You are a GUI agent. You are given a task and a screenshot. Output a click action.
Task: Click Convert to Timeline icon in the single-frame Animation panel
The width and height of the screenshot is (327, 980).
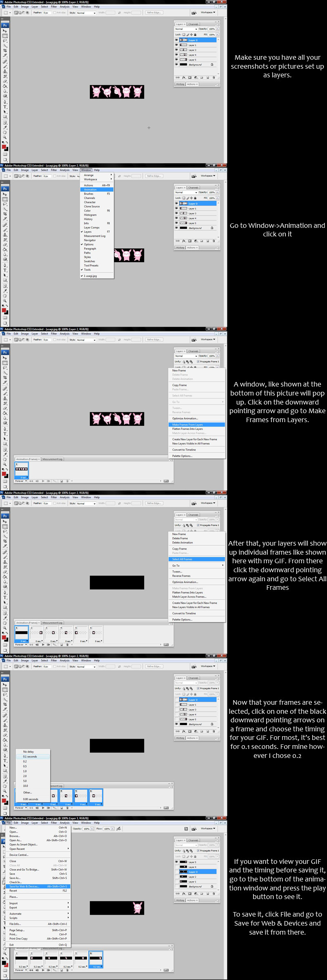click(x=166, y=481)
